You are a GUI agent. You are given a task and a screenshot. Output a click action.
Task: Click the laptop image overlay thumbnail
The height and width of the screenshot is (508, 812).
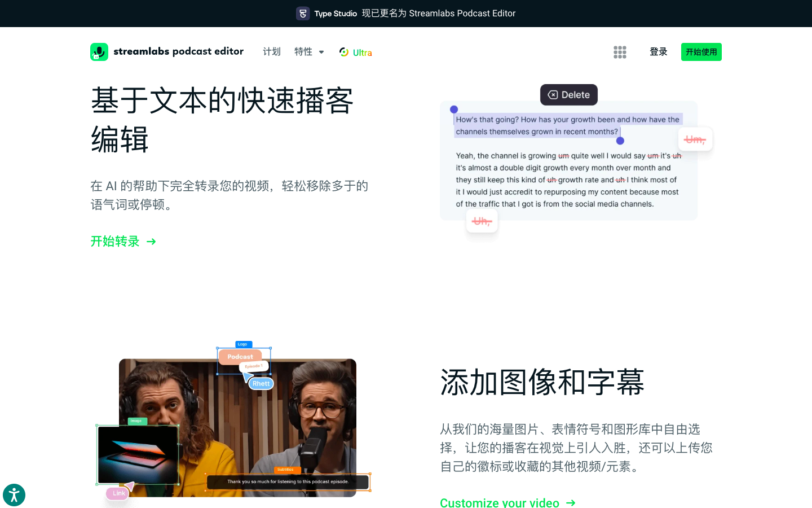[138, 454]
